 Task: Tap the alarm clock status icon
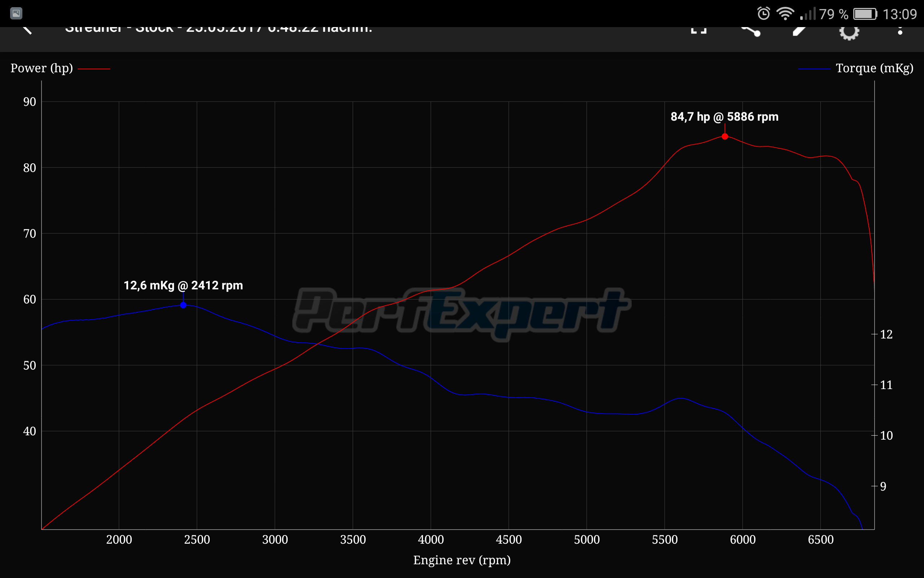(763, 14)
